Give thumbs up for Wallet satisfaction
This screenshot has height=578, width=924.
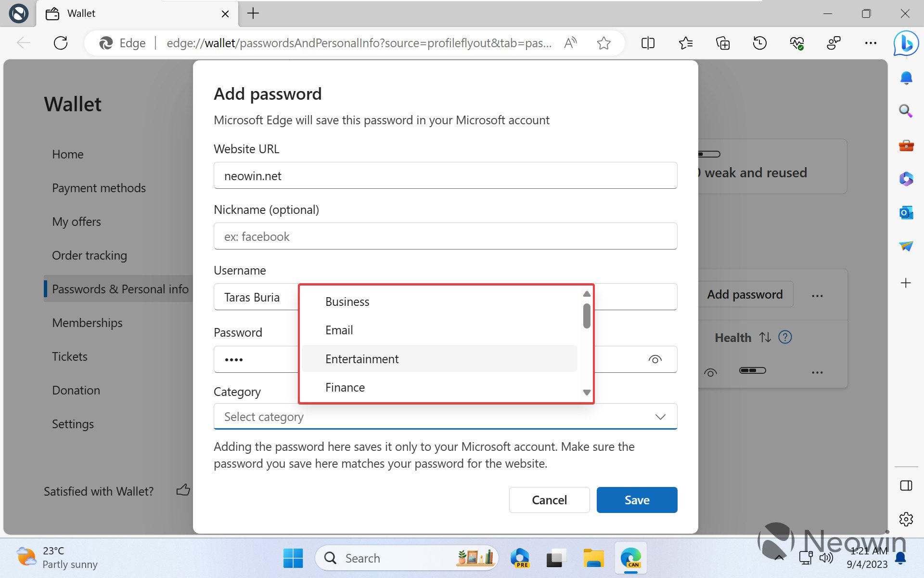pyautogui.click(x=183, y=490)
